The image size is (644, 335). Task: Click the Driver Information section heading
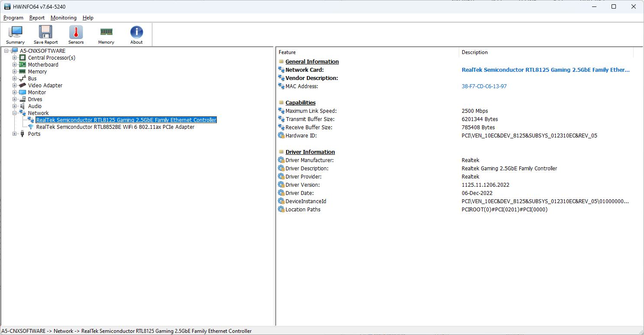pos(310,152)
